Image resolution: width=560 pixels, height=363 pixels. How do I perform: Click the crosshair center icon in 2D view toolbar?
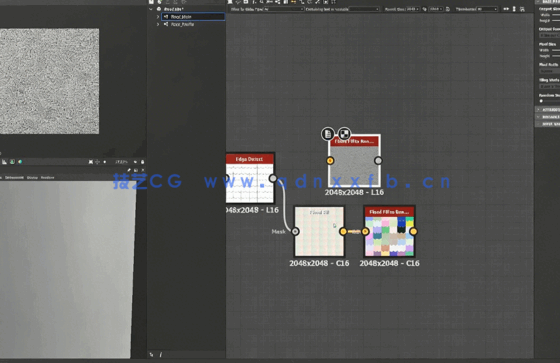(97, 162)
